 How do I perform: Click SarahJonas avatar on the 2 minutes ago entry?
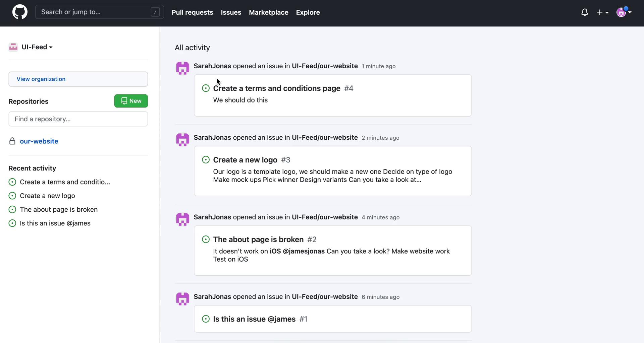(182, 140)
